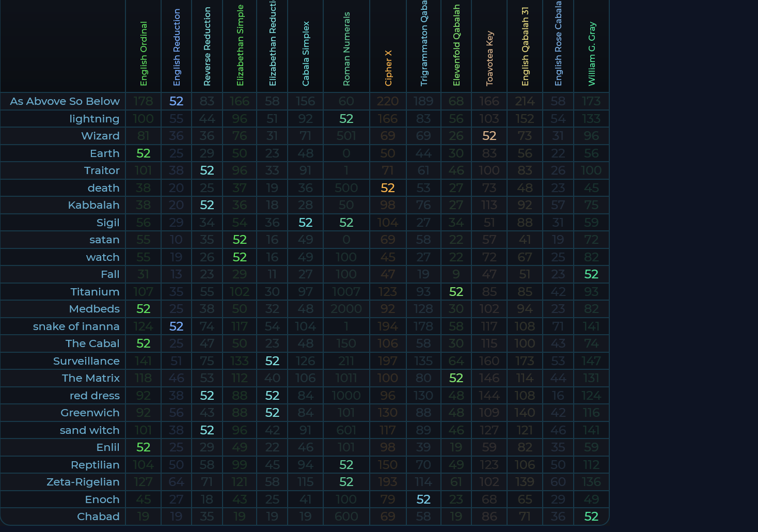Select the English Qabalah 31 header
This screenshot has width=758, height=532.
point(525,46)
